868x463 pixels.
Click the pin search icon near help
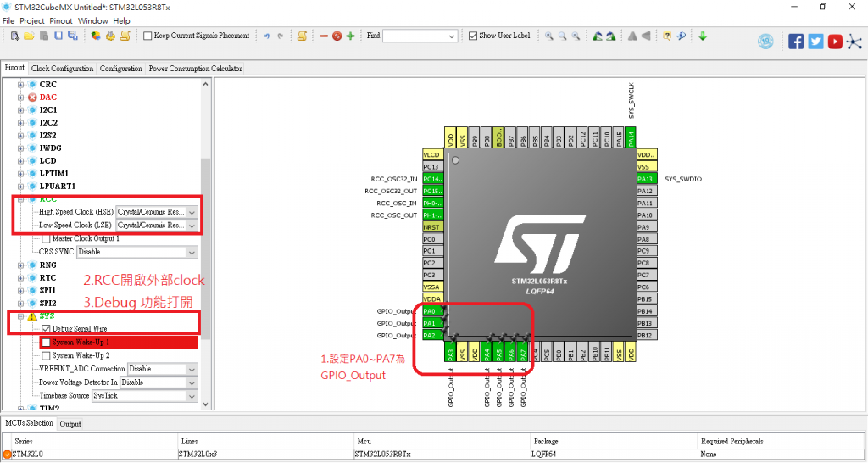pyautogui.click(x=682, y=36)
